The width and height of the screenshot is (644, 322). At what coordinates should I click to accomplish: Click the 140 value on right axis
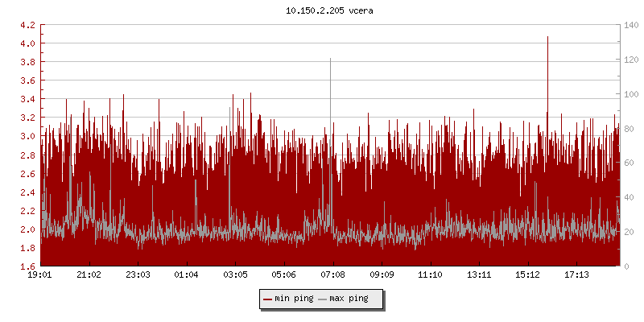click(631, 25)
